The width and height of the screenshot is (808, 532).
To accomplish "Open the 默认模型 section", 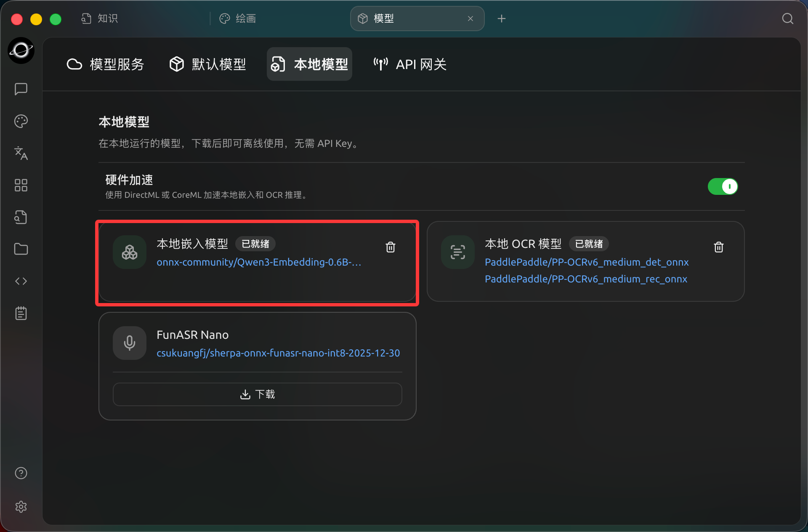I will pyautogui.click(x=207, y=64).
